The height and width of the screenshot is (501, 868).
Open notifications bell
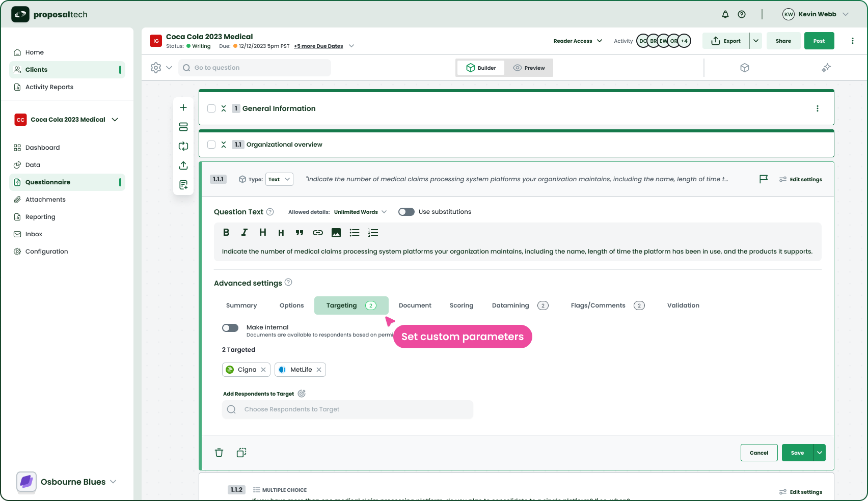[x=725, y=14]
